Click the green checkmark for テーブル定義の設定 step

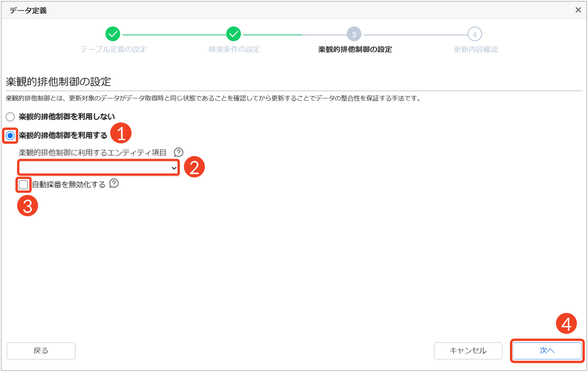pyautogui.click(x=113, y=34)
